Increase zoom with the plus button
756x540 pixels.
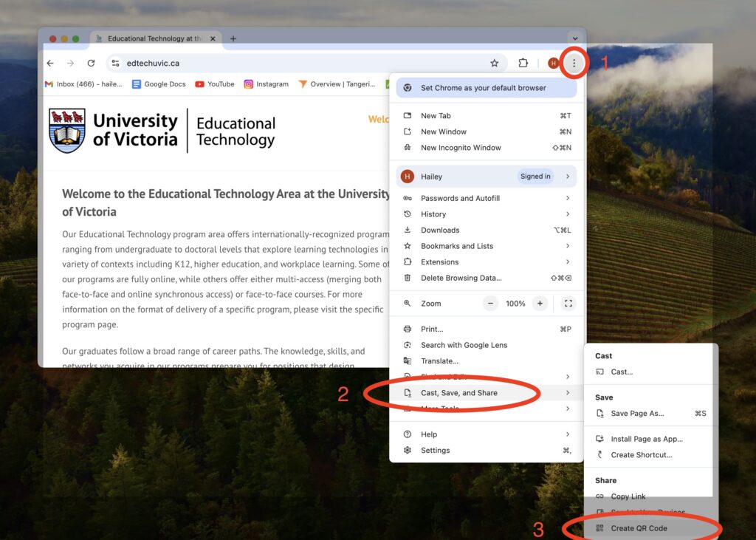point(540,304)
